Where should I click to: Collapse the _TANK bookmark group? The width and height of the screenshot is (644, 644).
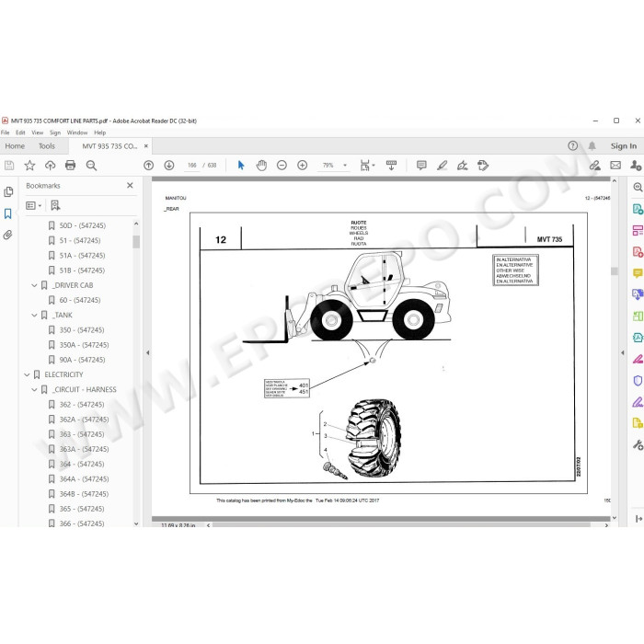35,316
